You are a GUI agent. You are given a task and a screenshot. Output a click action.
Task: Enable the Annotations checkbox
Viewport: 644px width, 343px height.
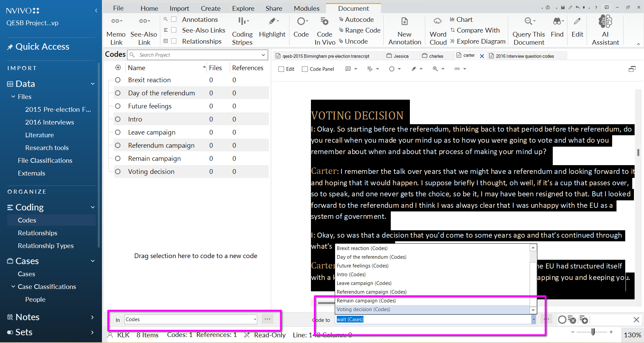[x=174, y=19]
